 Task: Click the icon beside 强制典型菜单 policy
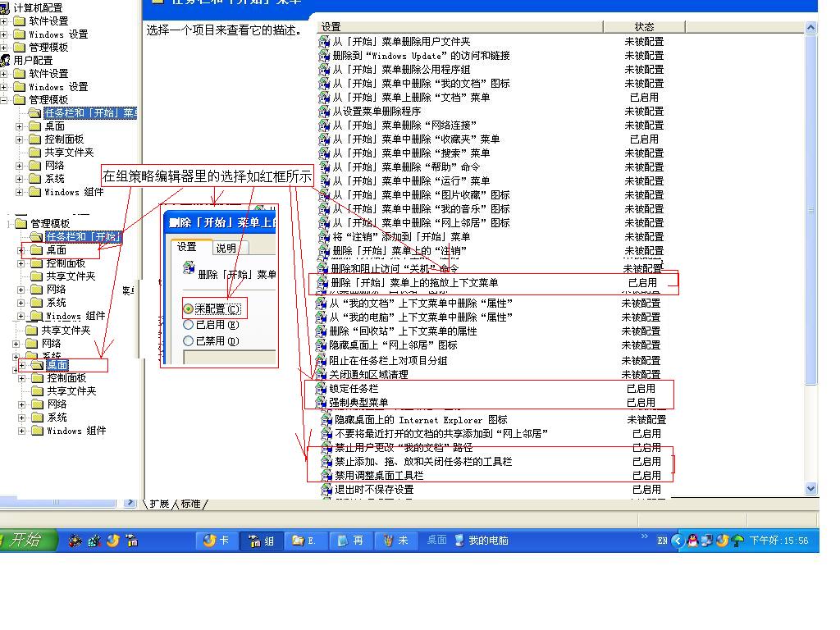tap(321, 402)
